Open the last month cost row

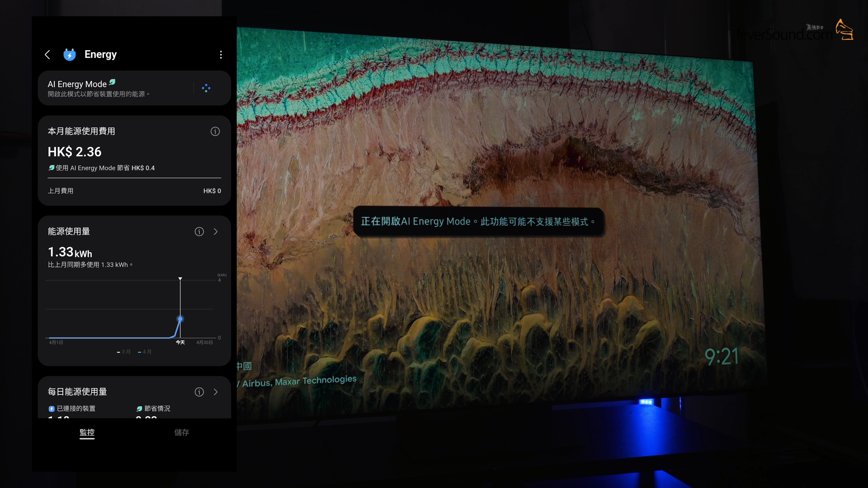click(x=134, y=191)
